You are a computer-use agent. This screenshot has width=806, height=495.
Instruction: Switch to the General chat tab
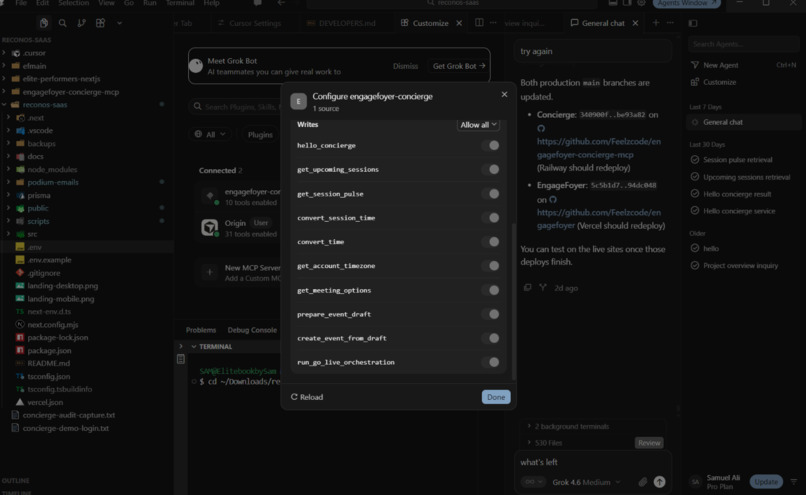(597, 23)
